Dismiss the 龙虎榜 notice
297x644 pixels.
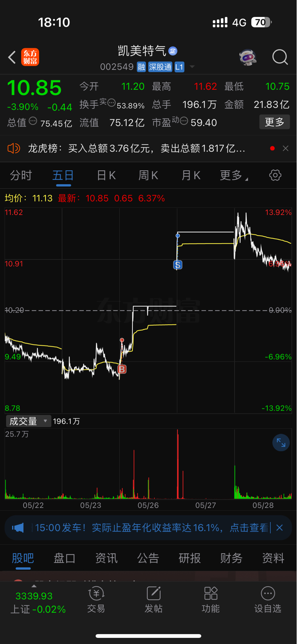285,149
